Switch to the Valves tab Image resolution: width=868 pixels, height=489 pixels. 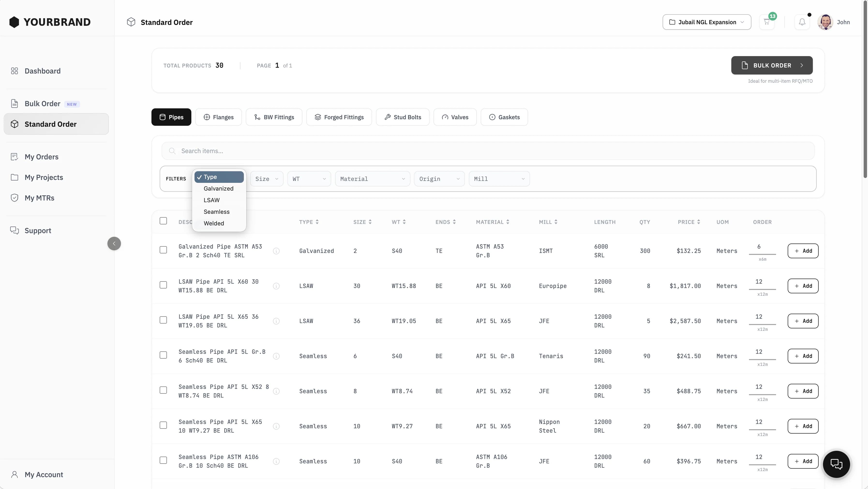coord(455,117)
